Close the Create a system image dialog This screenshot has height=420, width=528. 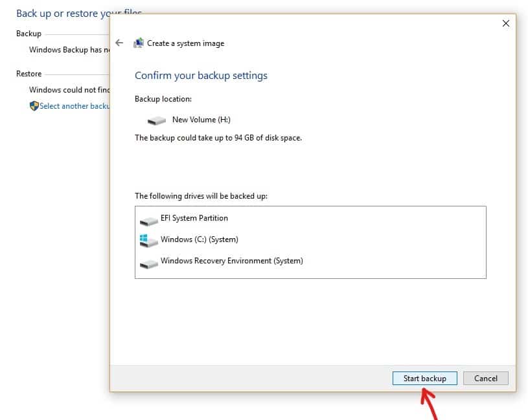(505, 23)
